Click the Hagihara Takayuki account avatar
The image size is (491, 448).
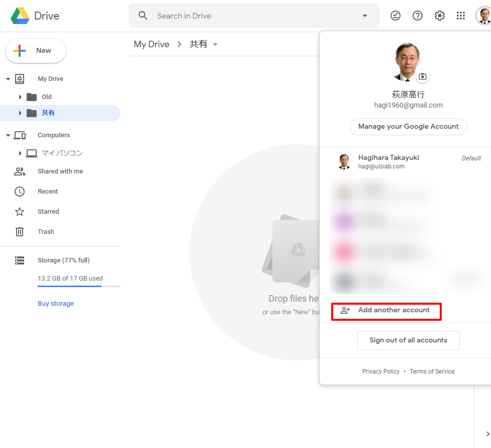pos(344,162)
